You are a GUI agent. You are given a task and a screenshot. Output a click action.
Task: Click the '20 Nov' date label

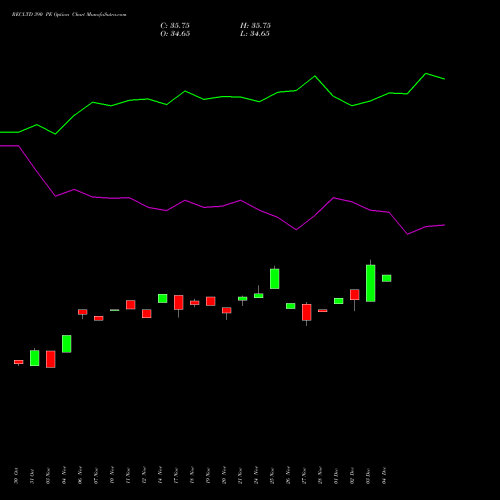point(224,476)
